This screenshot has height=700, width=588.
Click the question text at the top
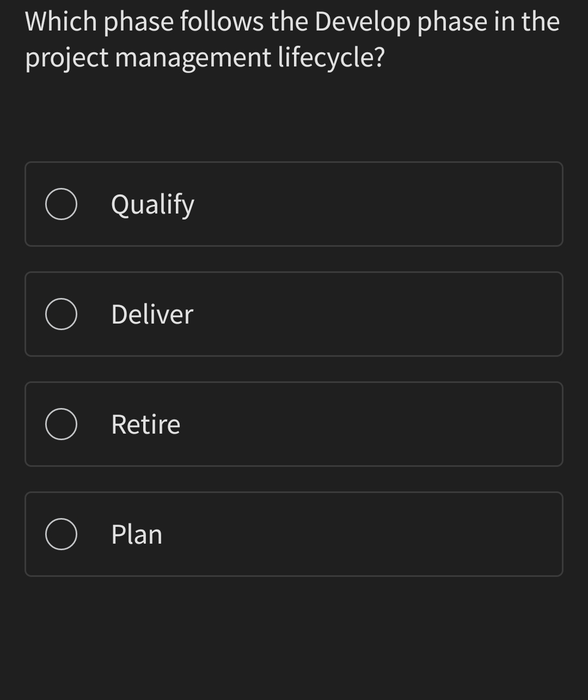pyautogui.click(x=292, y=38)
